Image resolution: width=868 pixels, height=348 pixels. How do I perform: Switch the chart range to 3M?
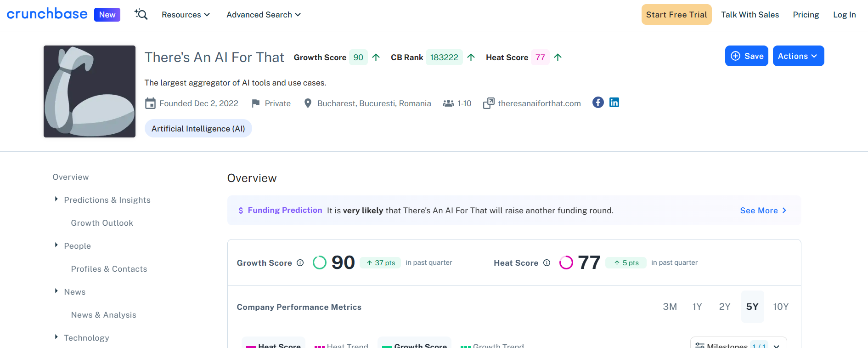click(x=670, y=307)
